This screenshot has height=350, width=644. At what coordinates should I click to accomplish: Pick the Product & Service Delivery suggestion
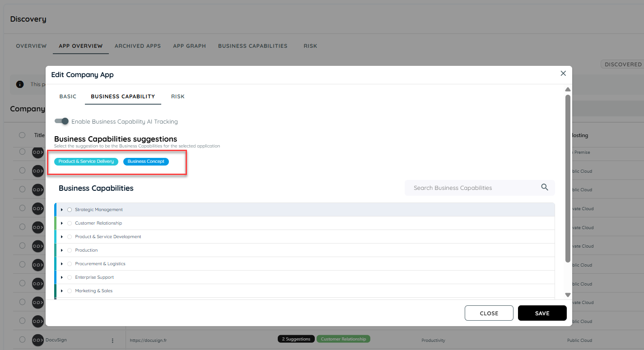point(86,161)
